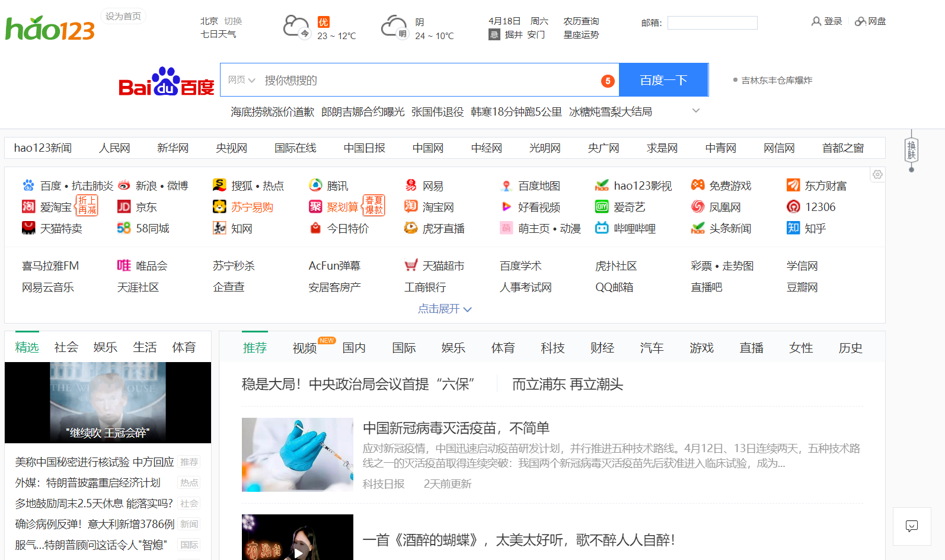Click 设为首页 button
This screenshot has width=945, height=560.
point(123,17)
